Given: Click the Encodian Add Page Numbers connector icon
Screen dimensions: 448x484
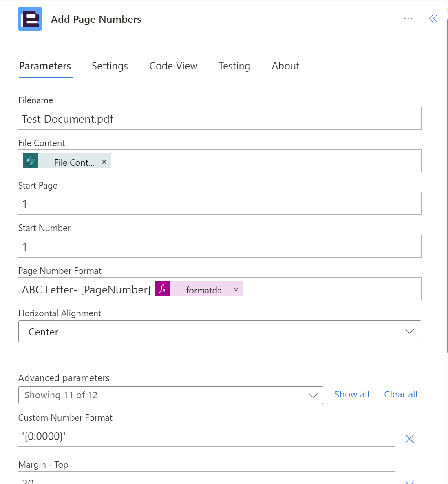Looking at the screenshot, I should coord(30,19).
